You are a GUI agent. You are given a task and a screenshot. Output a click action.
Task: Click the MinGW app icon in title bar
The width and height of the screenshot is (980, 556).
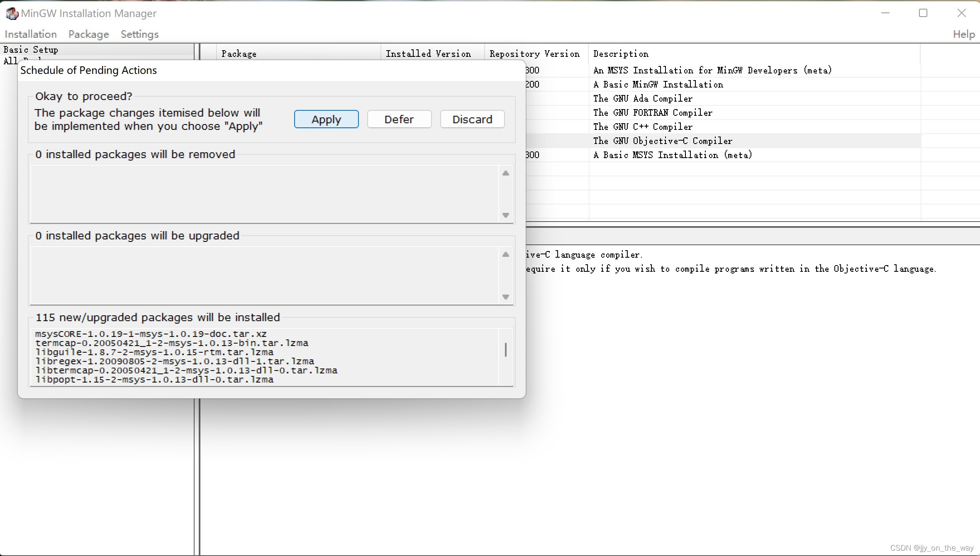[x=12, y=13]
